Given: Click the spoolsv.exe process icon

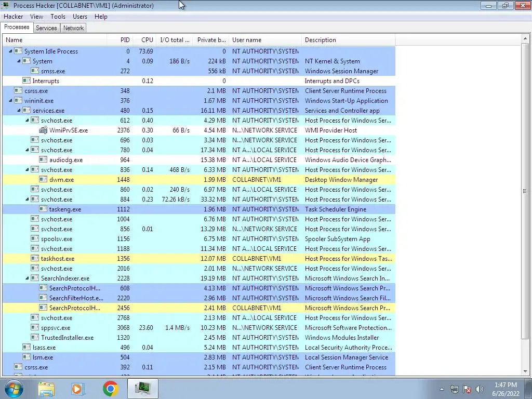Looking at the screenshot, I should point(35,239).
